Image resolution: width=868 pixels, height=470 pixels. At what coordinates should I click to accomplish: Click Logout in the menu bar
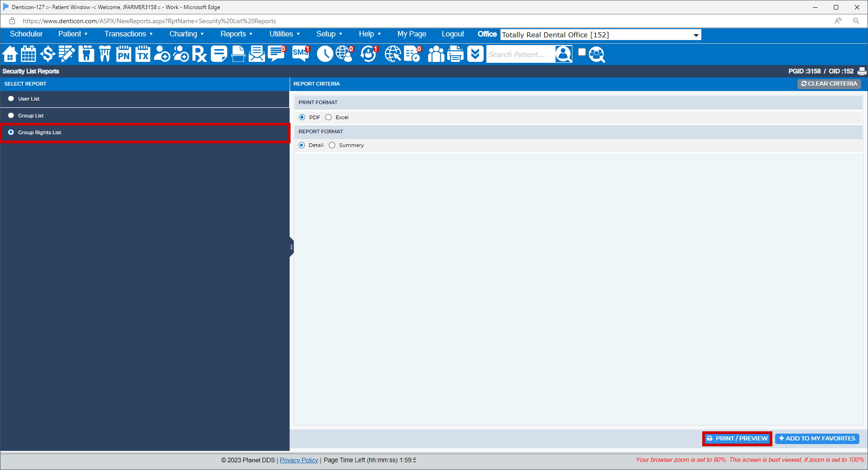(x=453, y=34)
